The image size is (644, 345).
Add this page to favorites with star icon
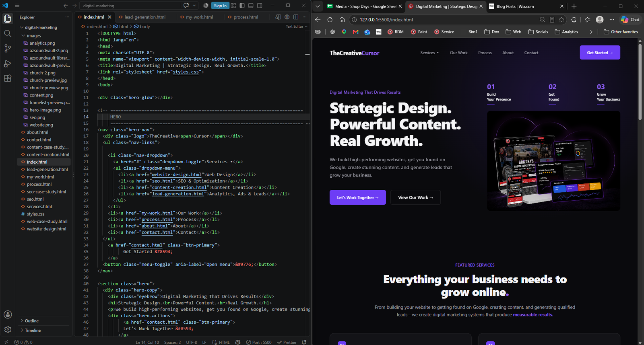click(561, 19)
